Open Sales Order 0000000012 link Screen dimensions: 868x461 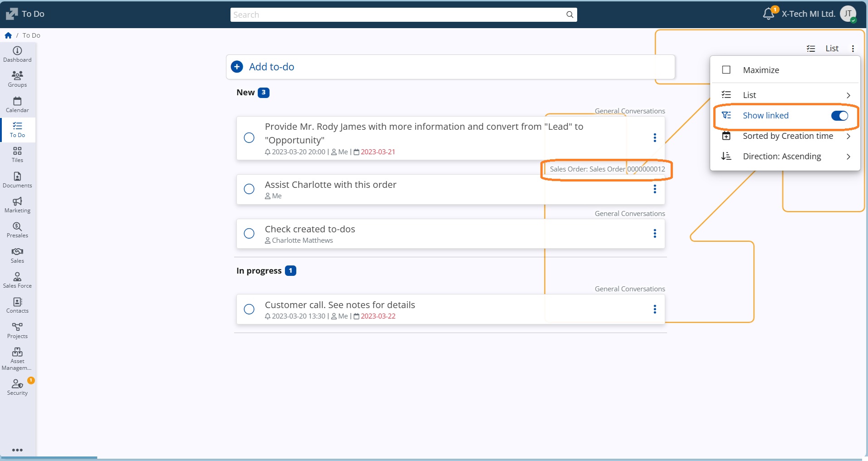(607, 169)
